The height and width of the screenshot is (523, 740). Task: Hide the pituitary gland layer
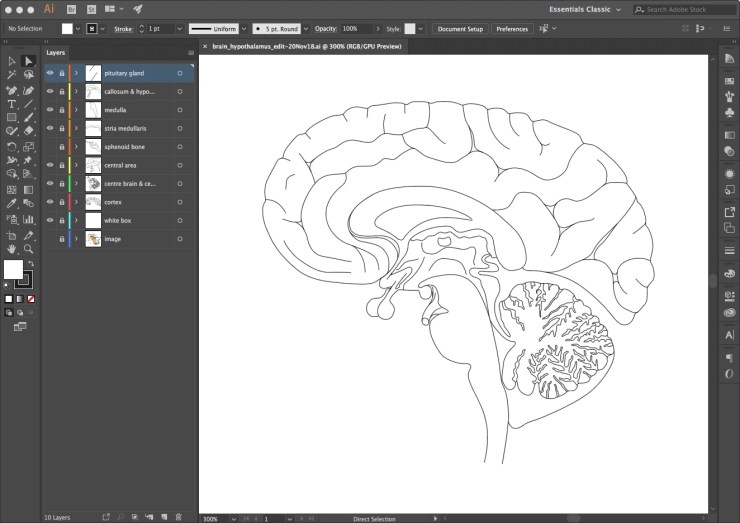pyautogui.click(x=50, y=73)
